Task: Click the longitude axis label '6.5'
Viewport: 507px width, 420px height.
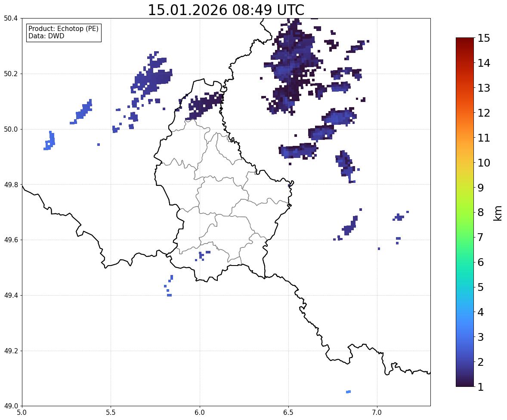Action: coord(288,413)
